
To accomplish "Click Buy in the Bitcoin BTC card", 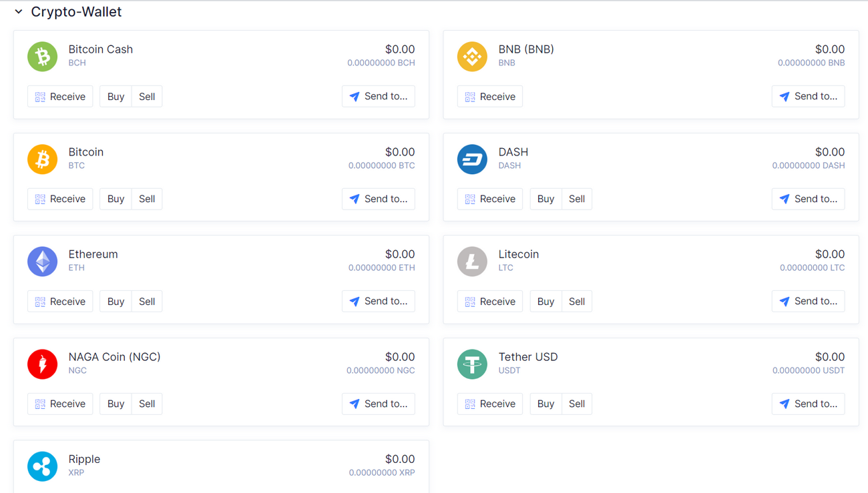I will point(116,199).
